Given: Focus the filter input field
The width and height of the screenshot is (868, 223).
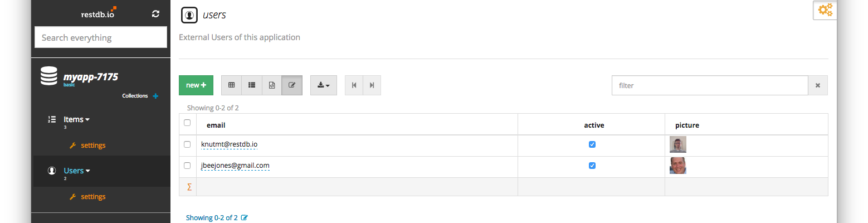Looking at the screenshot, I should pyautogui.click(x=710, y=85).
